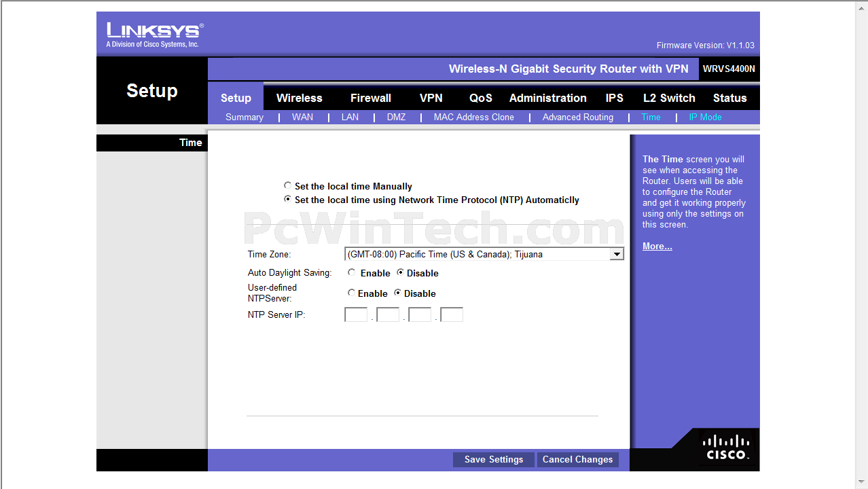This screenshot has height=489, width=868.
Task: Open the IP Mode page
Action: [x=706, y=117]
